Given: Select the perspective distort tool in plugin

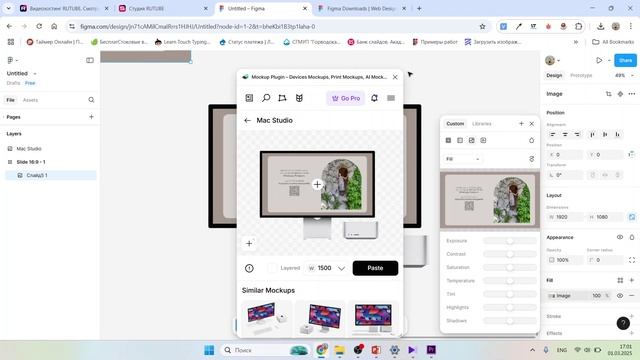Looking at the screenshot, I should (282, 98).
